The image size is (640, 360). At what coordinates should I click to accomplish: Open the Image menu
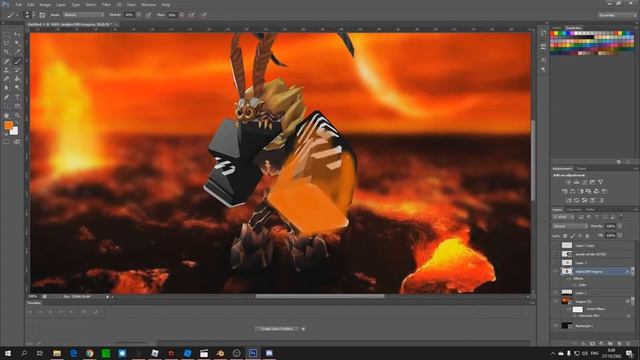[45, 4]
